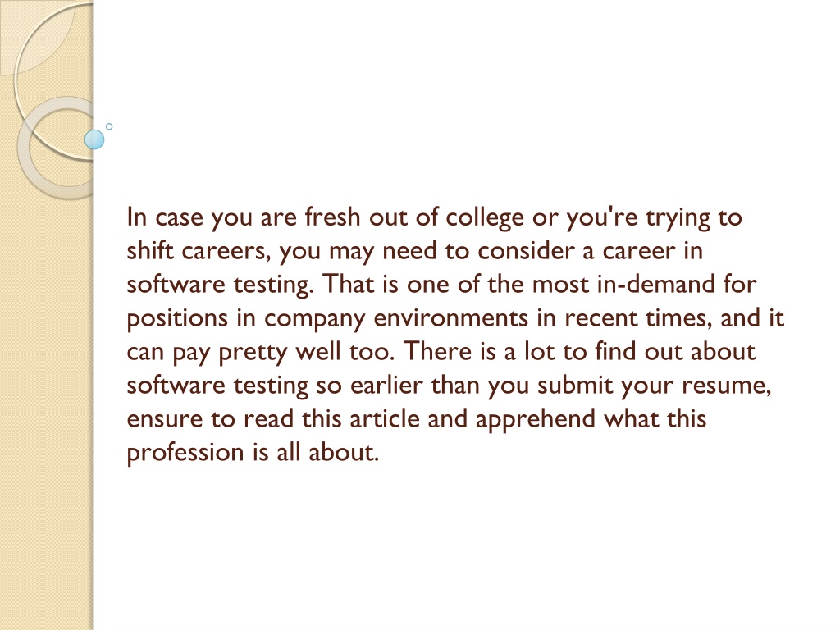Image resolution: width=840 pixels, height=630 pixels.
Task: Click the word "environments" in the fourth line
Action: point(450,318)
